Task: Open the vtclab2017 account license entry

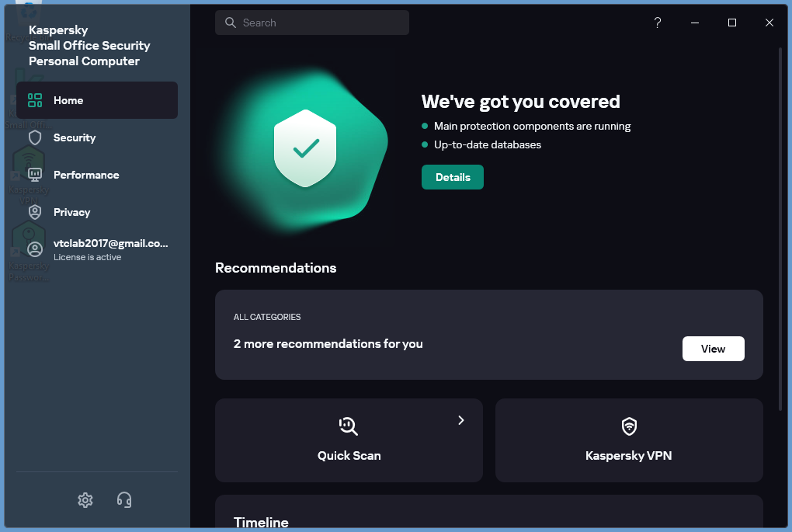Action: (x=110, y=249)
